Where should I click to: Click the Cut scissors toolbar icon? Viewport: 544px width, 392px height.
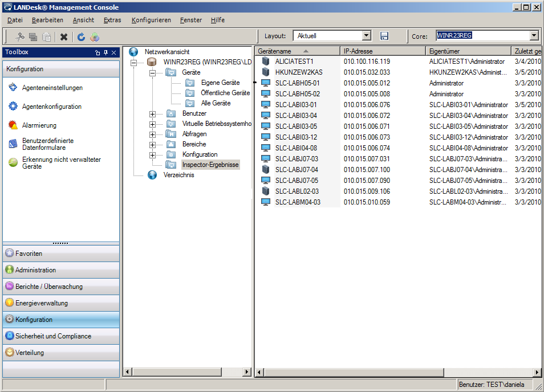coord(20,36)
